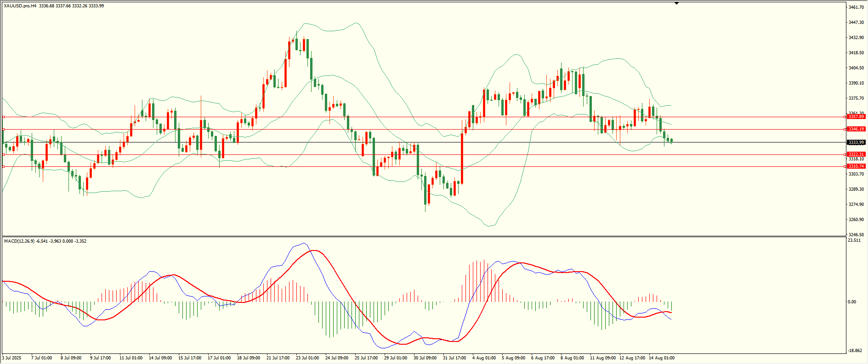868x364 pixels.
Task: Click the 17 Jul 01:00 time label
Action: (x=219, y=358)
